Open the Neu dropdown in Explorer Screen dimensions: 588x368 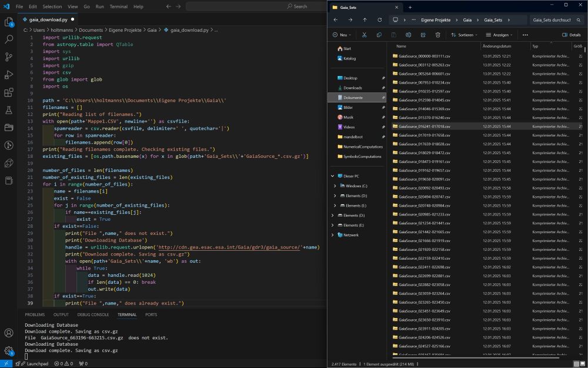(x=342, y=35)
